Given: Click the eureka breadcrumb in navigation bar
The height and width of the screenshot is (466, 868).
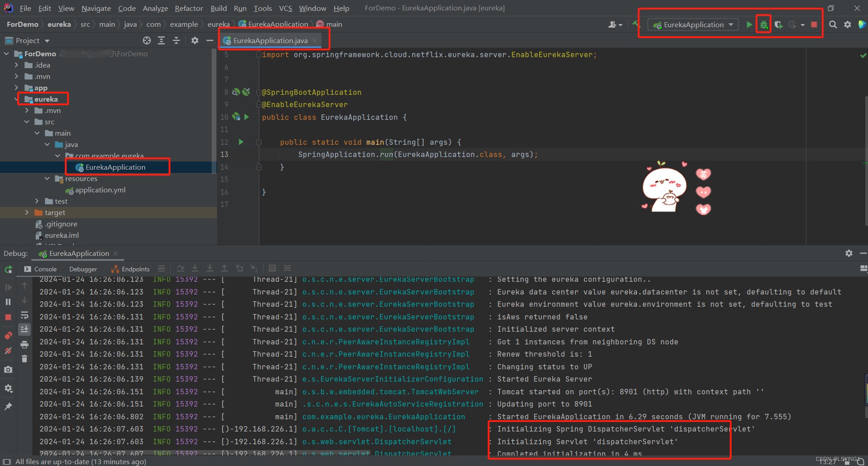Looking at the screenshot, I should (59, 24).
